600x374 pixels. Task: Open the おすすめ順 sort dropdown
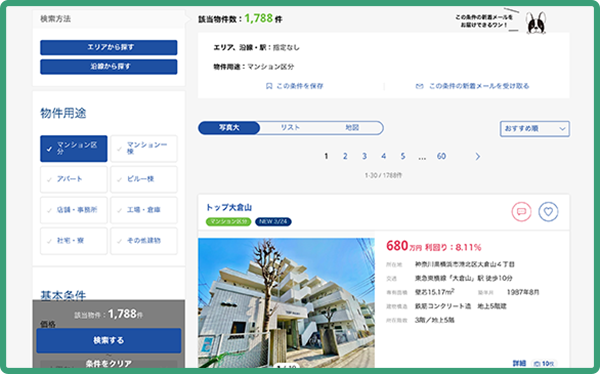point(535,129)
